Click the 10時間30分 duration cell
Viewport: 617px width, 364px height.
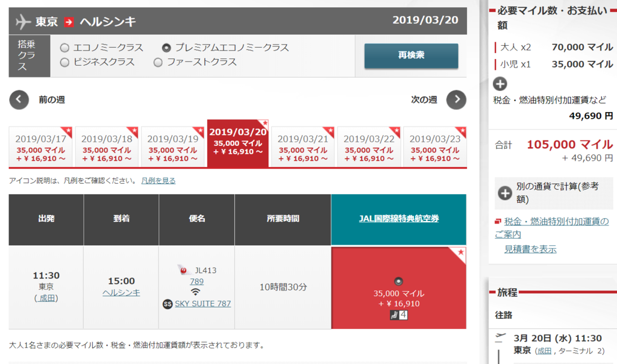point(283,287)
